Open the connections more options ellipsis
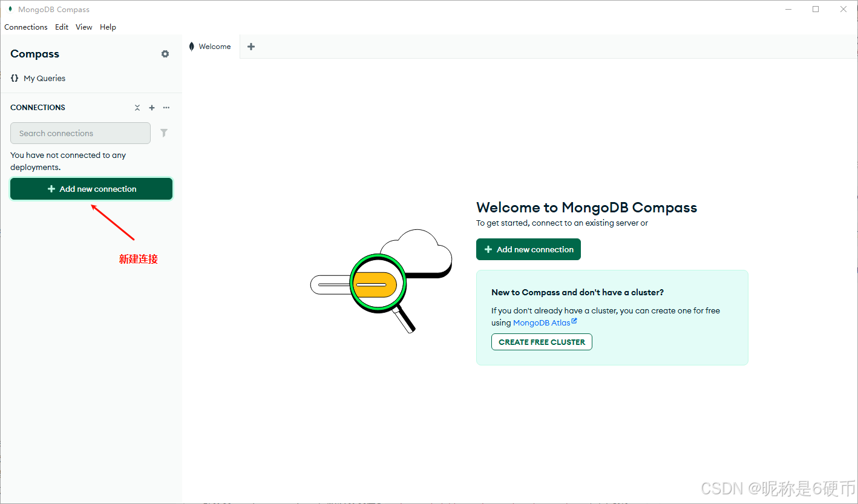Viewport: 858px width, 504px height. click(166, 108)
